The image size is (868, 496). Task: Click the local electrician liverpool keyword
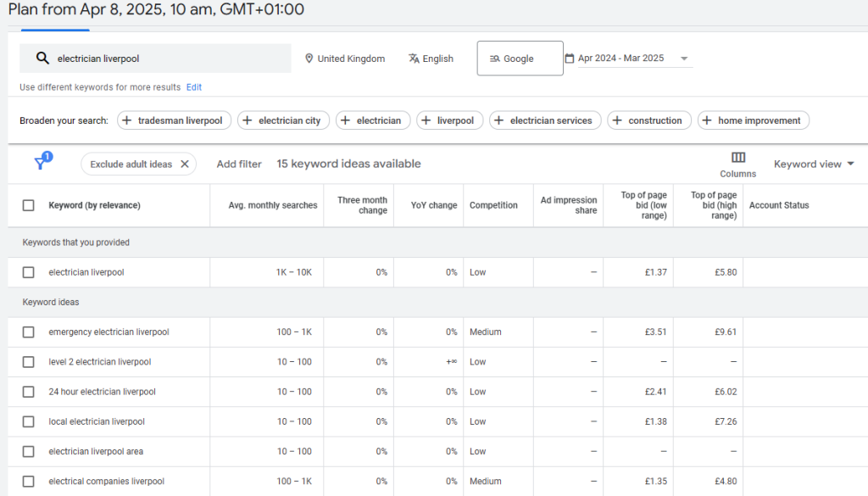pyautogui.click(x=97, y=422)
